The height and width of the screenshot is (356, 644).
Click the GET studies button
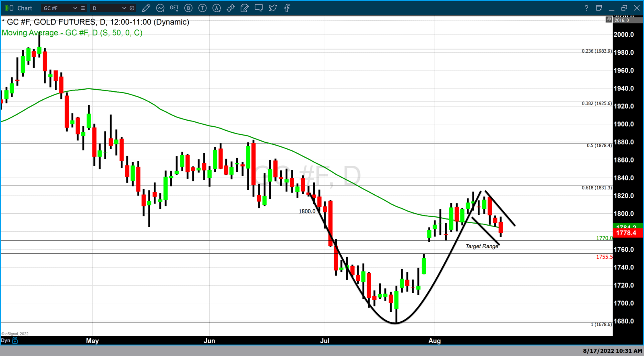pos(174,8)
